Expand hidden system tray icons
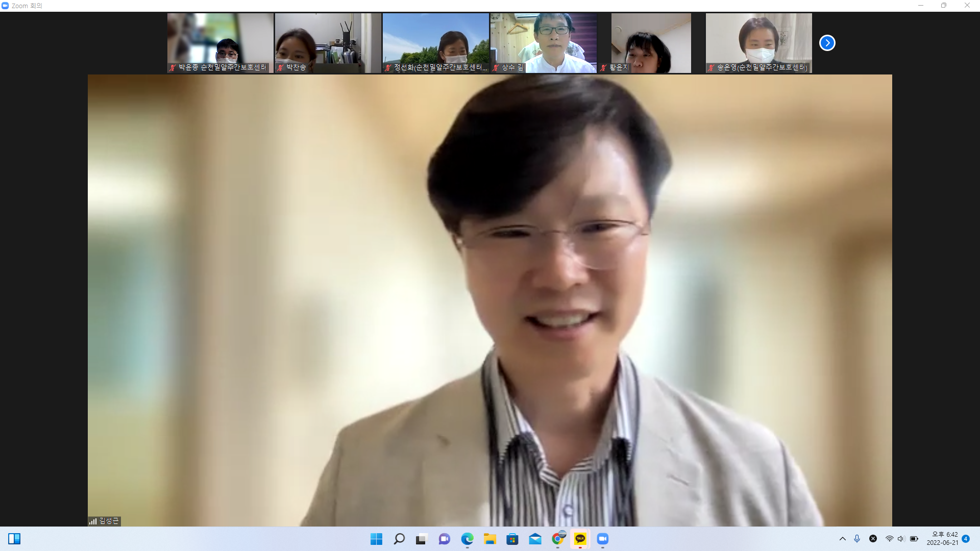Screen dimensions: 980x551 843,539
